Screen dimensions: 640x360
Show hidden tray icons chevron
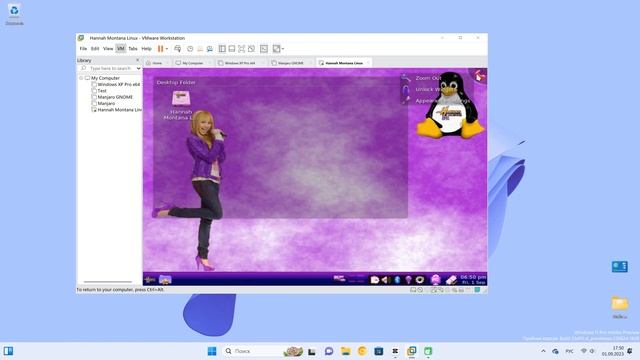point(543,351)
